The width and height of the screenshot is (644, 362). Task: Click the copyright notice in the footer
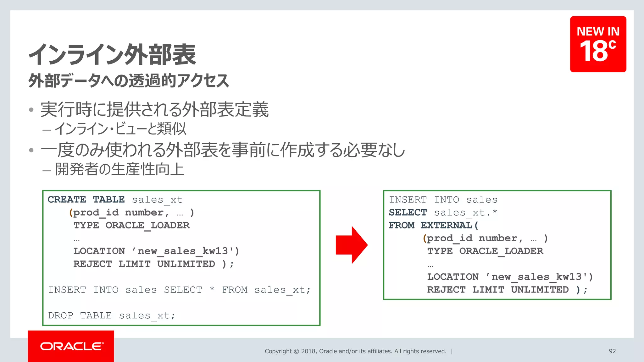356,351
